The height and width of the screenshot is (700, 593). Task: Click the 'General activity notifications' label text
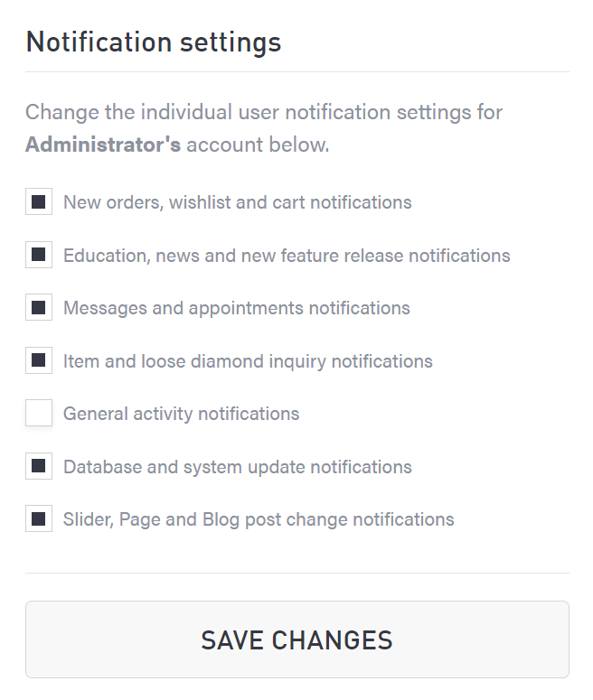(x=181, y=414)
